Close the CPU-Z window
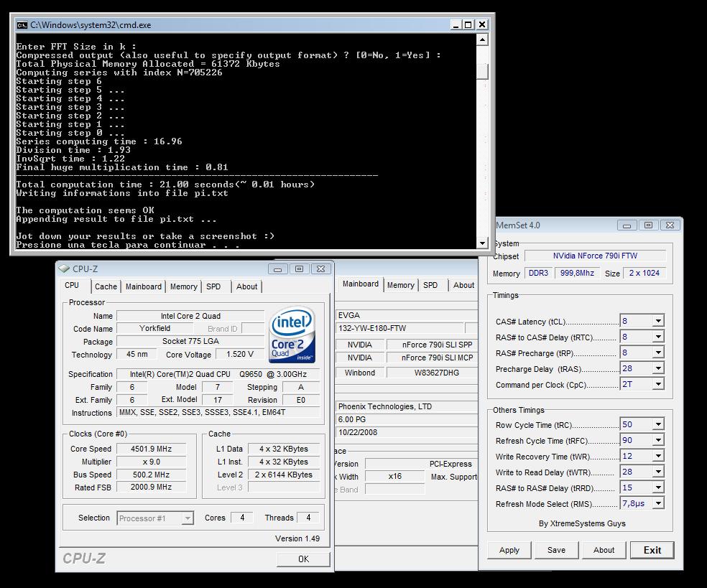The width and height of the screenshot is (707, 588). 320,269
